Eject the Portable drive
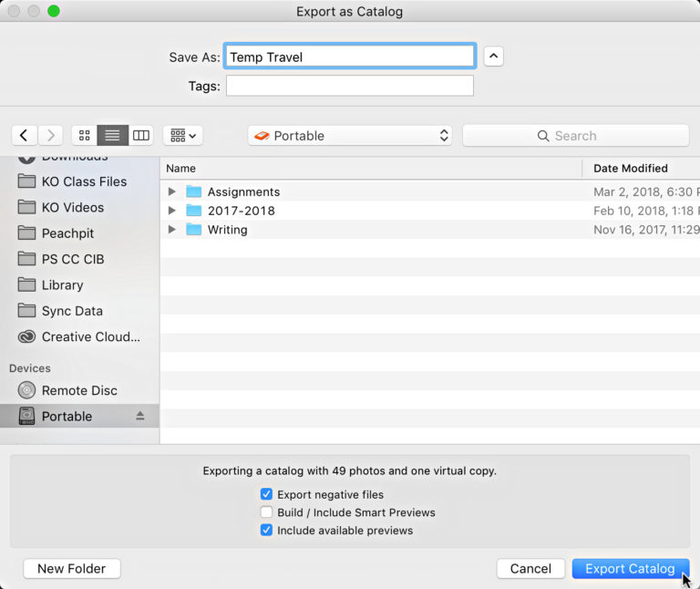700x589 pixels. click(x=140, y=417)
